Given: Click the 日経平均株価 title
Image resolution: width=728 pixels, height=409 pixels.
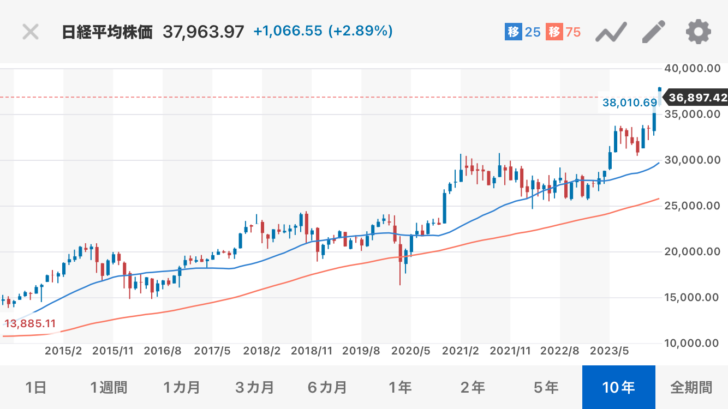Looking at the screenshot, I should (x=108, y=32).
